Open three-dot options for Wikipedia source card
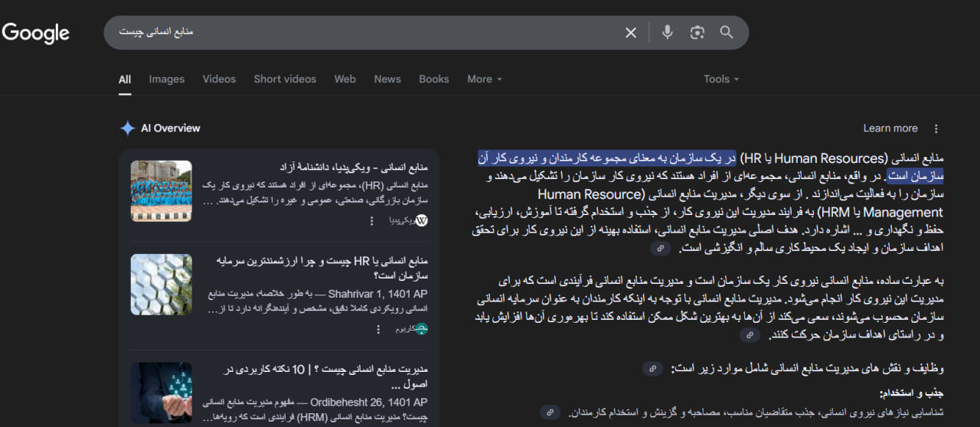This screenshot has width=980, height=427. (372, 220)
